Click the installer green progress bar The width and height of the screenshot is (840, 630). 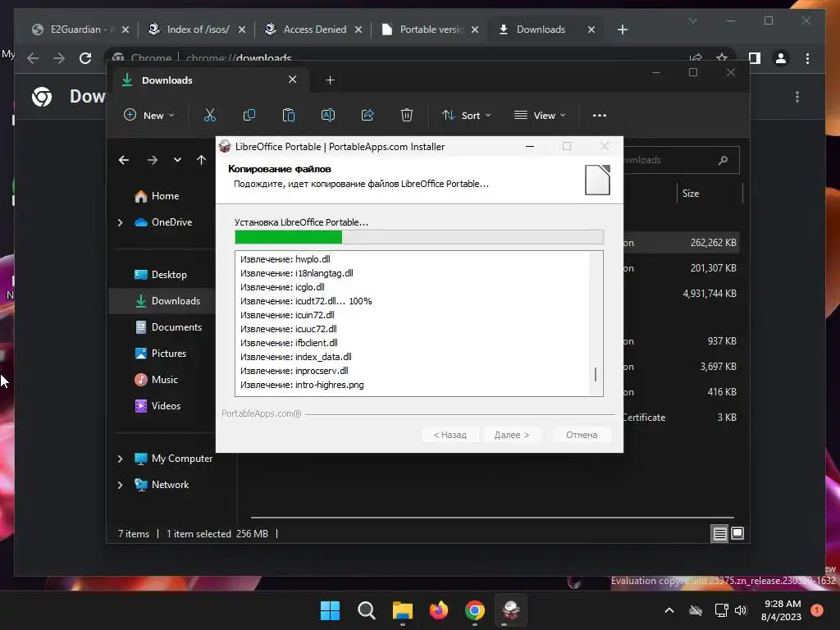(x=288, y=237)
